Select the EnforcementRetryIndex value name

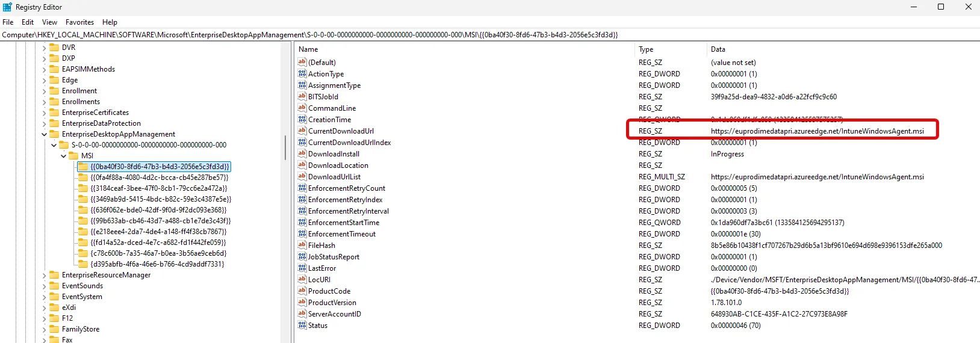(346, 199)
